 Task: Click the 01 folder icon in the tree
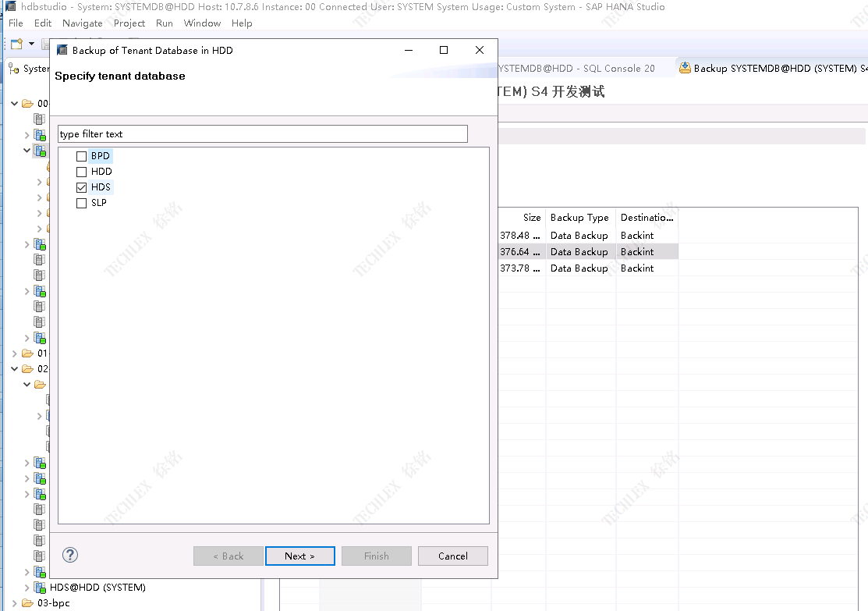click(27, 353)
